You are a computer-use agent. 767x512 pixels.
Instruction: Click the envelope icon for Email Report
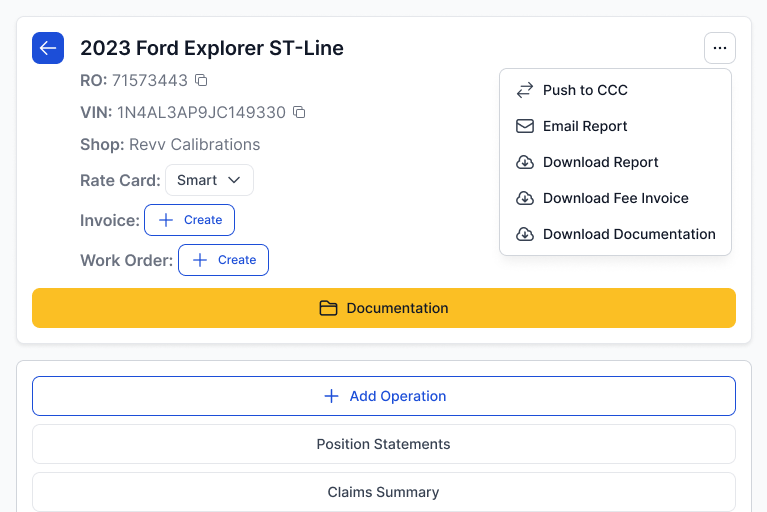525,126
